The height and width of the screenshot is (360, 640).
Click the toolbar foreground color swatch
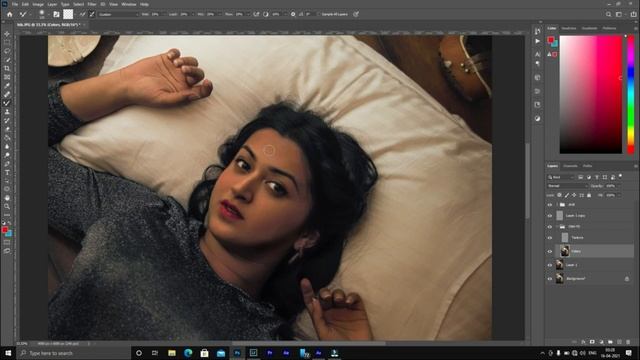pyautogui.click(x=5, y=230)
